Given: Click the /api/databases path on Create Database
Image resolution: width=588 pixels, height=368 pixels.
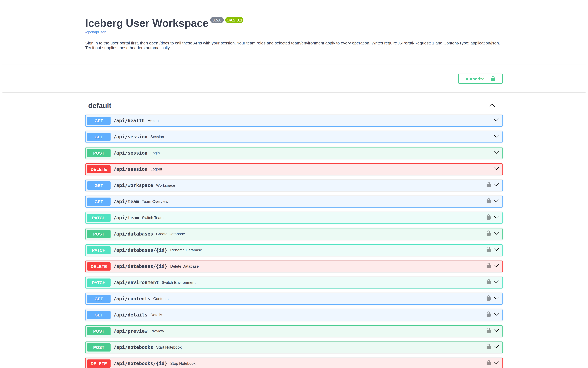Looking at the screenshot, I should [x=133, y=234].
